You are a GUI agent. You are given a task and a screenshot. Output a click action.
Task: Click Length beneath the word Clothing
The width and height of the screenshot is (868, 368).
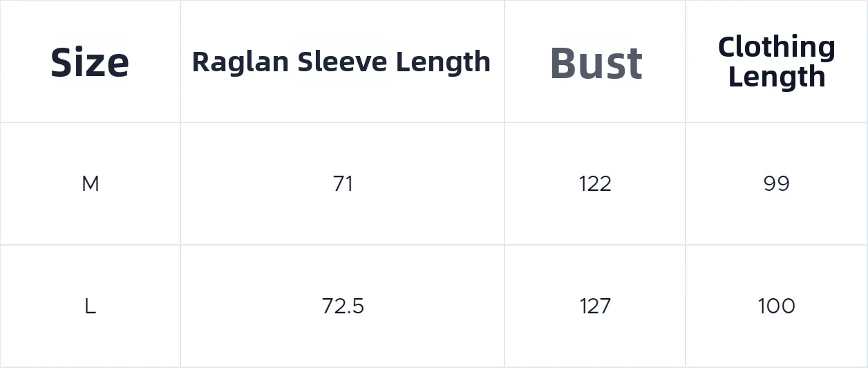coord(776,77)
